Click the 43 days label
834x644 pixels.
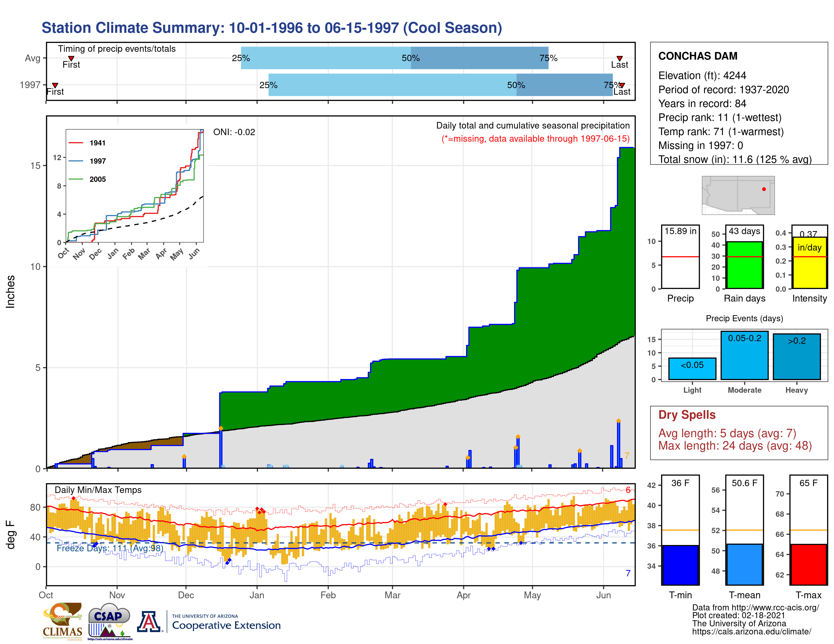point(744,231)
